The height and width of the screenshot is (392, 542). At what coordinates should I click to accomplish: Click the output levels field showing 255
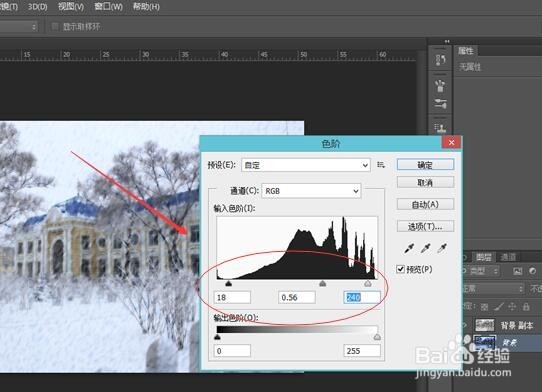pyautogui.click(x=362, y=351)
